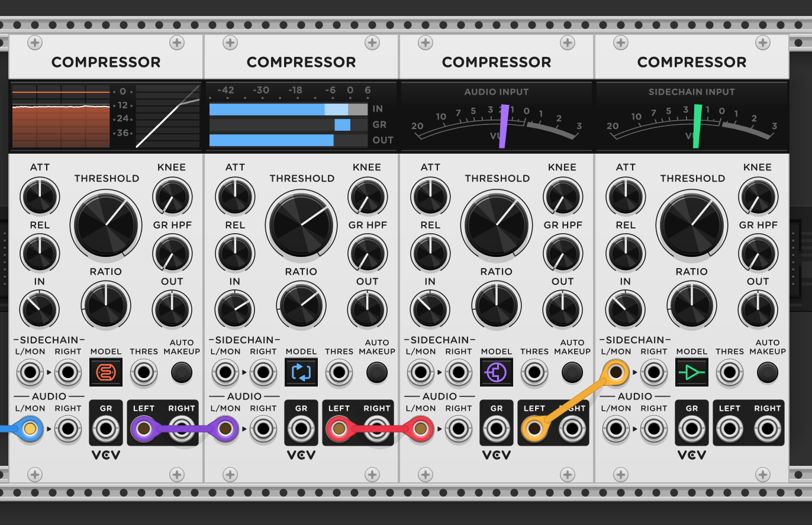Click the VCV logo on the first compressor
This screenshot has height=525, width=812.
tap(106, 455)
